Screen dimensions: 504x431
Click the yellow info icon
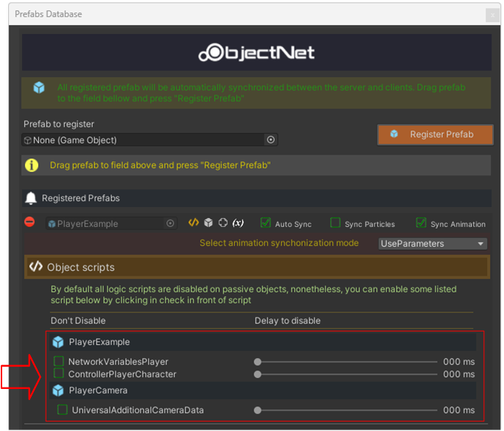click(32, 165)
